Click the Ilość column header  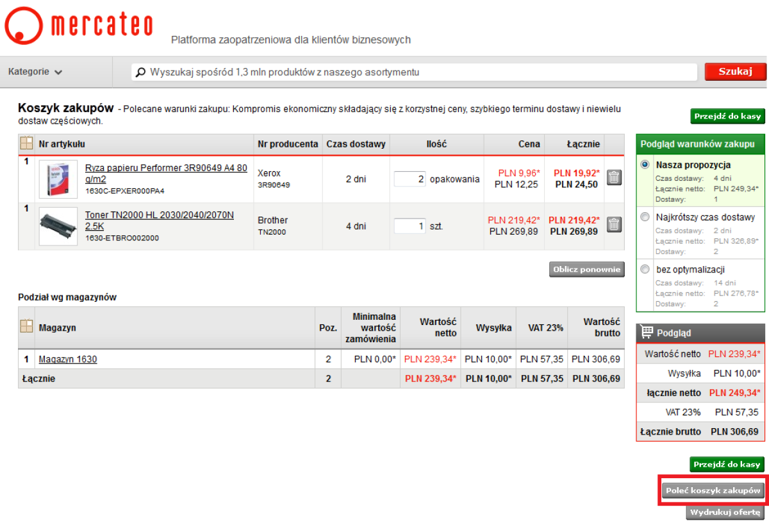[436, 144]
